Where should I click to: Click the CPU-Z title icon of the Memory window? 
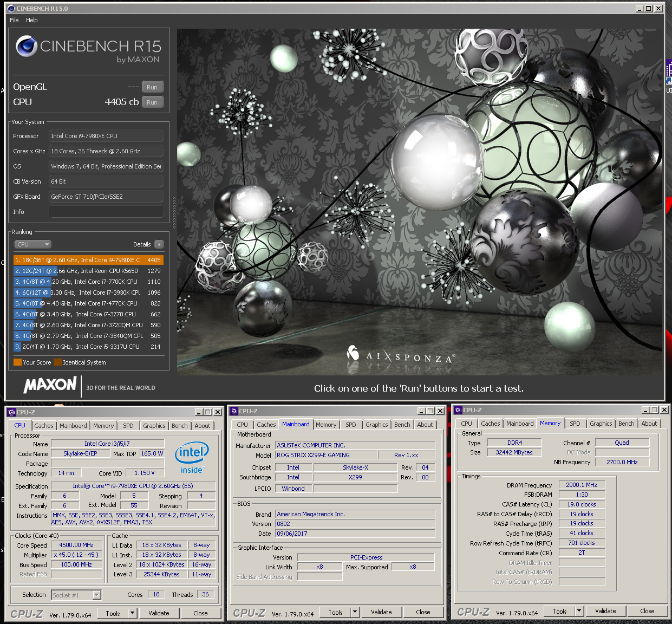pos(458,410)
